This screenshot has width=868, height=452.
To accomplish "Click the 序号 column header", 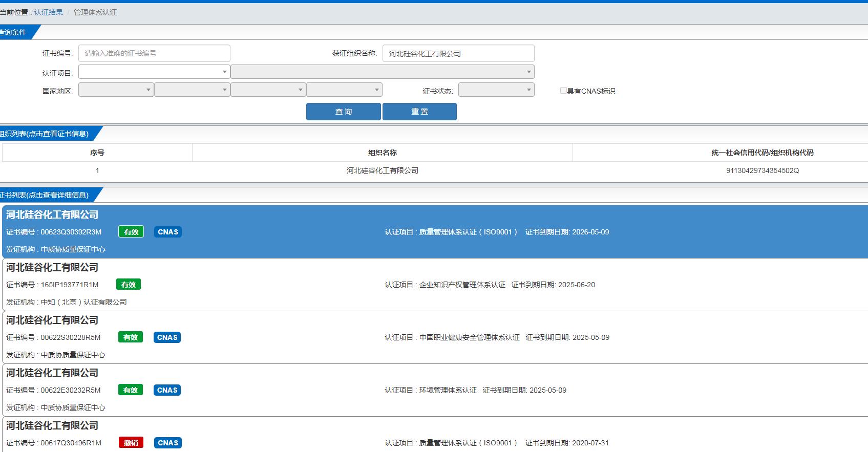I will pos(97,153).
